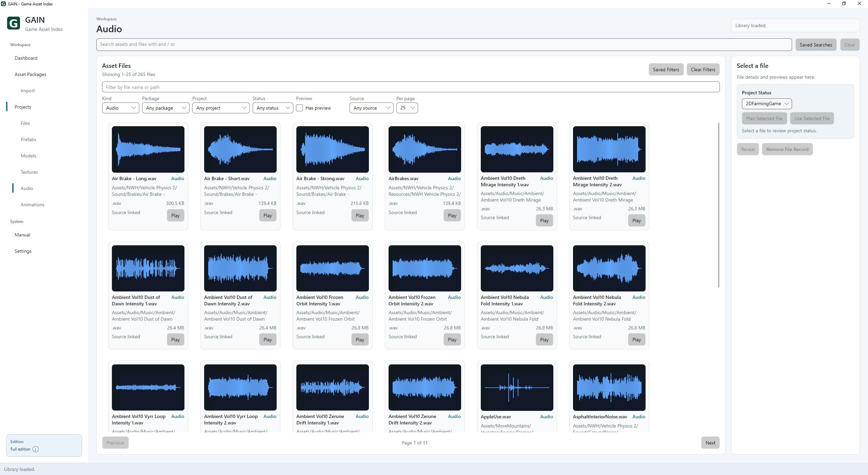Click the Saved Searches button

click(816, 45)
